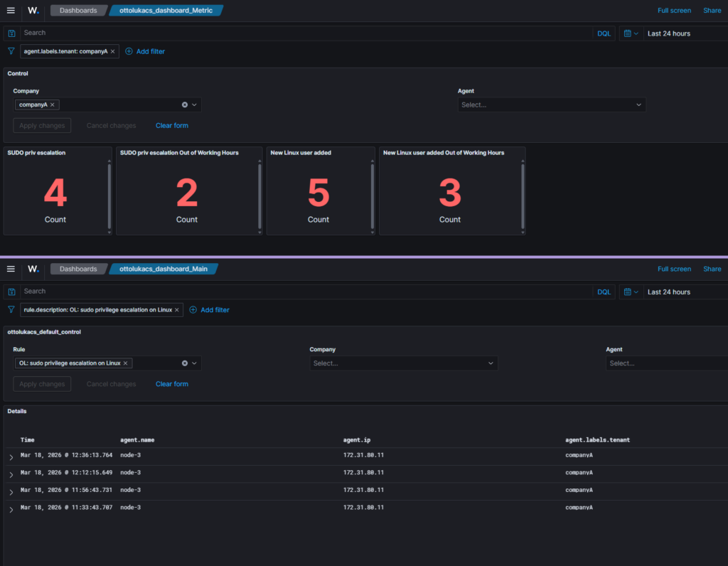Click save query icon beside top search bar

pyautogui.click(x=12, y=33)
